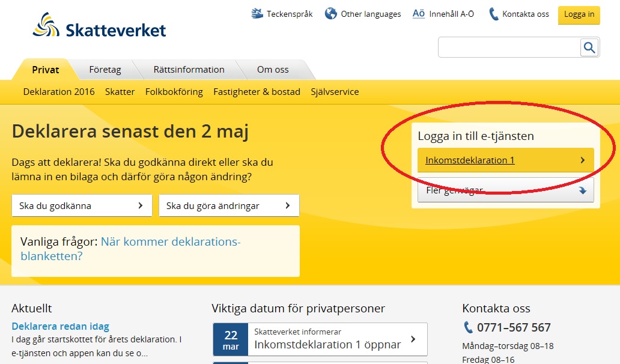Open the Teckenspråk link
The height and width of the screenshot is (364, 620).
click(290, 14)
